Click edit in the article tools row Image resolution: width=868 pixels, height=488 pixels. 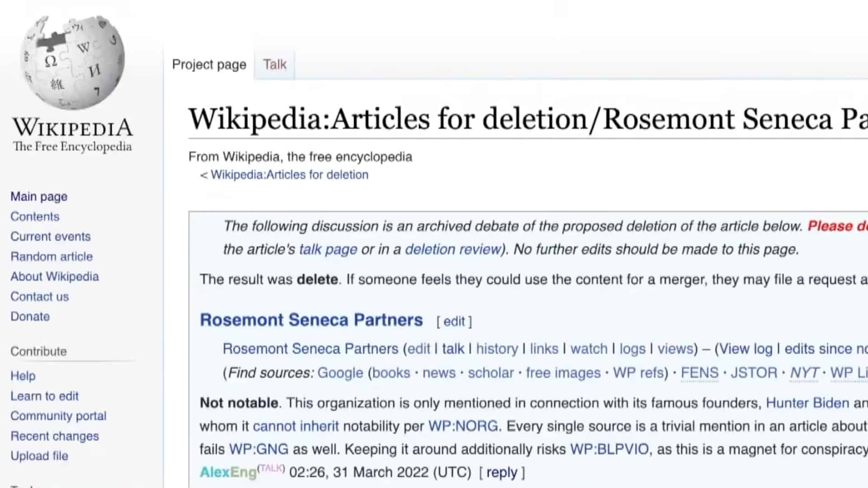(x=419, y=349)
